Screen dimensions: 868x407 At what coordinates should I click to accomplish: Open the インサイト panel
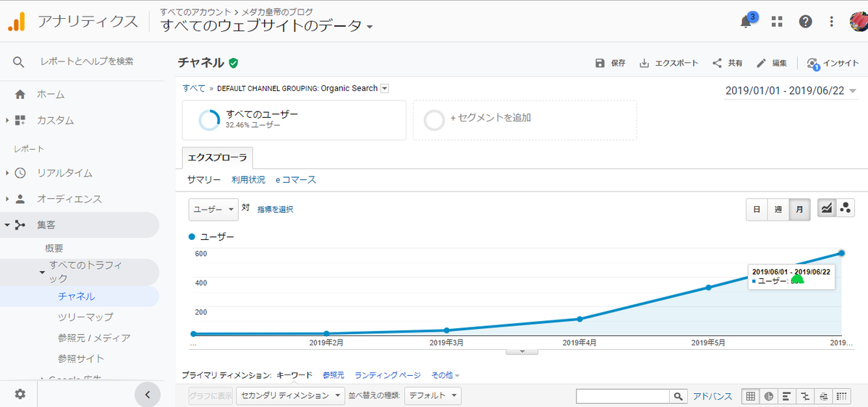(x=833, y=63)
